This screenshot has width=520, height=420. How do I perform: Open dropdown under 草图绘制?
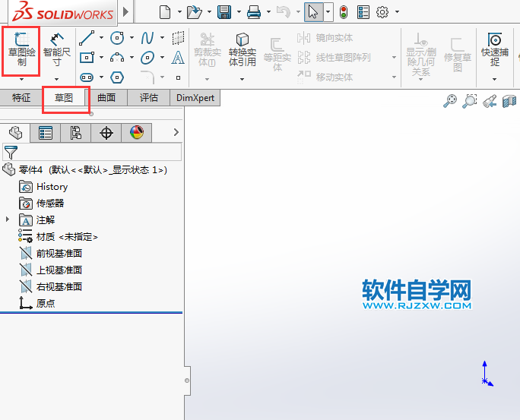(21, 79)
